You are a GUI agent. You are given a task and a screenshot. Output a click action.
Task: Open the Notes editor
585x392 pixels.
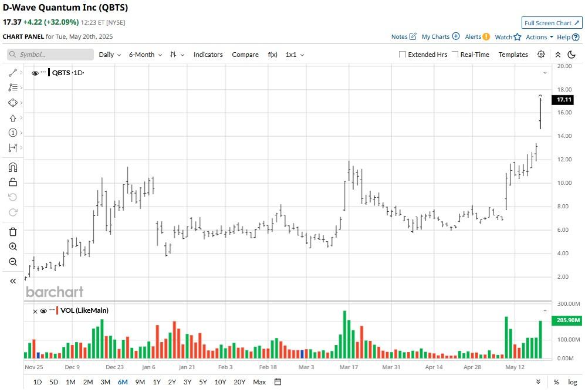(404, 36)
